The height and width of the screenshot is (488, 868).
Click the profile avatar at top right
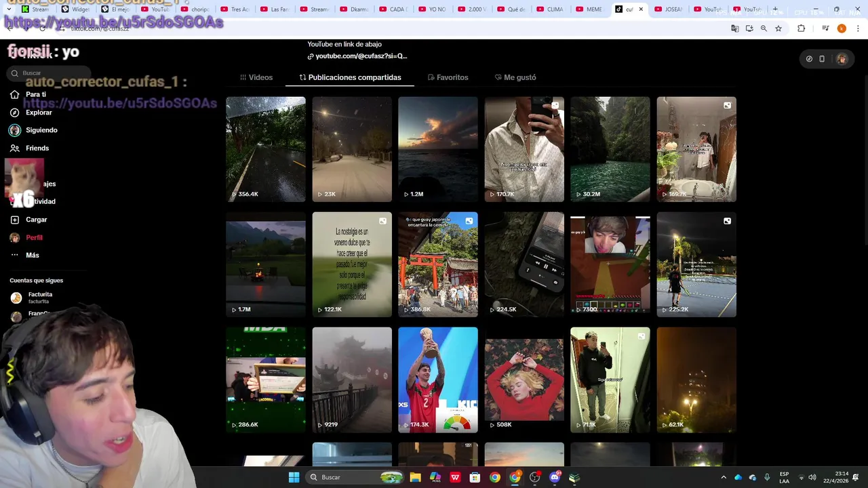tap(842, 59)
